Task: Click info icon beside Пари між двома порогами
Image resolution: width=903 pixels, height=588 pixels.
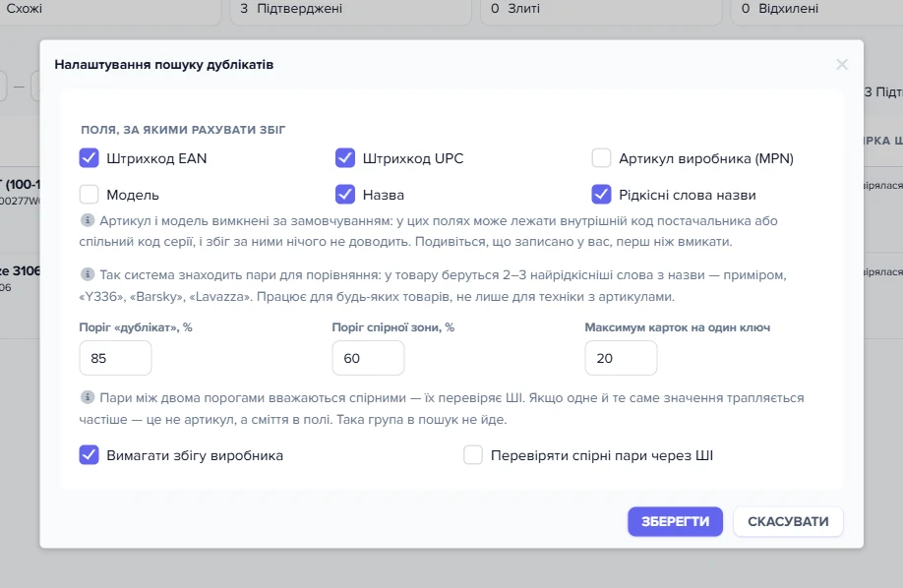Action: tap(87, 397)
